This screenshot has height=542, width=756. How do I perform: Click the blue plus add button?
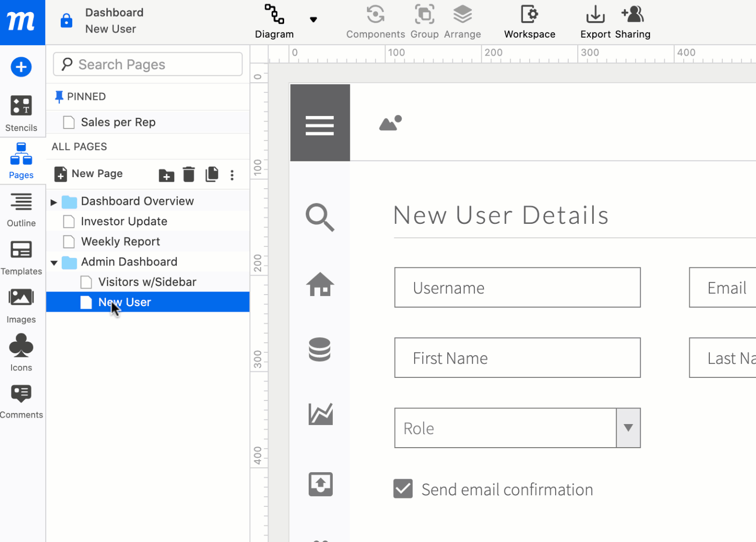click(21, 67)
